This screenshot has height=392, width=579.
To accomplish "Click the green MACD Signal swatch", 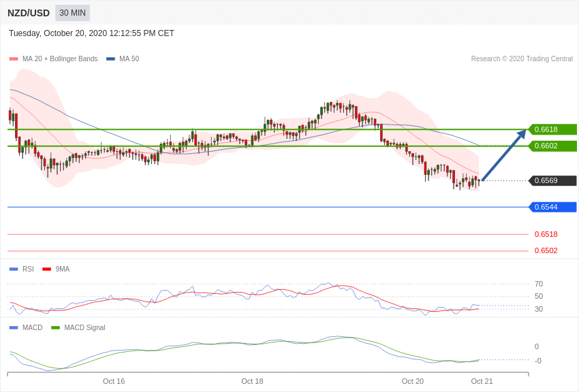I will click(55, 328).
